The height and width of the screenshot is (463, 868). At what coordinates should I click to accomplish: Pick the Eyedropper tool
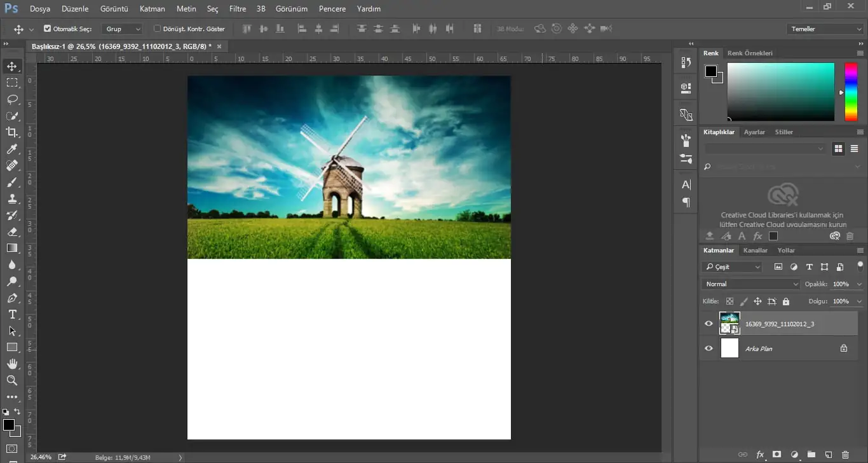coord(12,149)
